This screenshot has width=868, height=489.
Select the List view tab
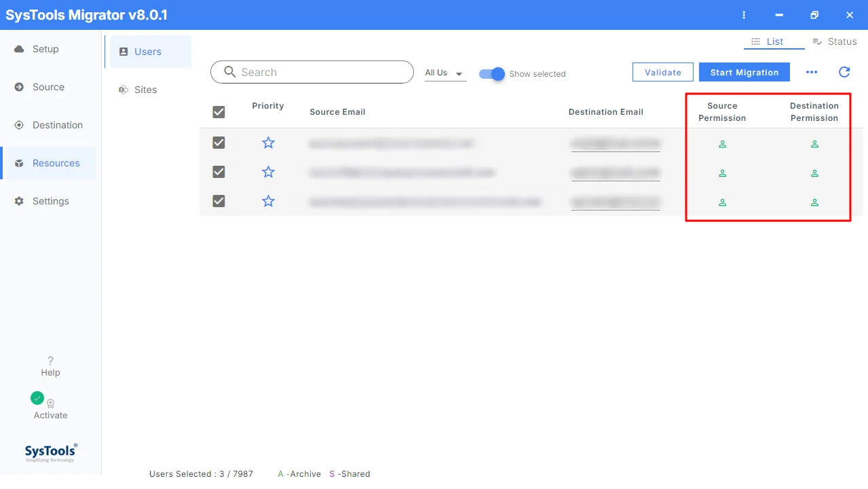click(x=774, y=41)
